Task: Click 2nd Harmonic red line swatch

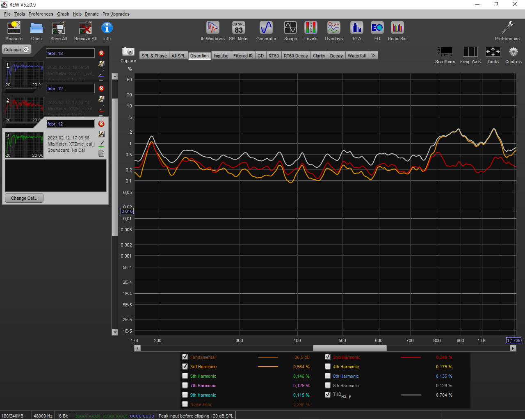Action: 411,357
